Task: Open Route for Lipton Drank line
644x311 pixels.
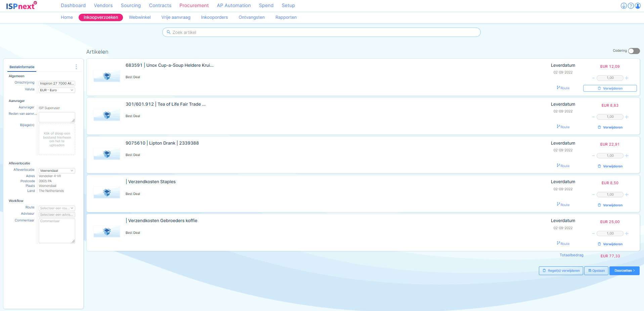Action: 563,166
